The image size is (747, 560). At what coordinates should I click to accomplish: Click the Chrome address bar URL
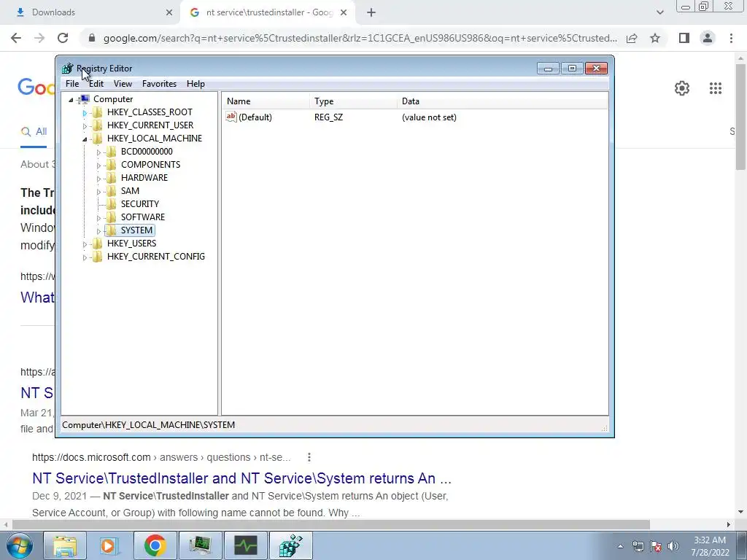[360, 38]
